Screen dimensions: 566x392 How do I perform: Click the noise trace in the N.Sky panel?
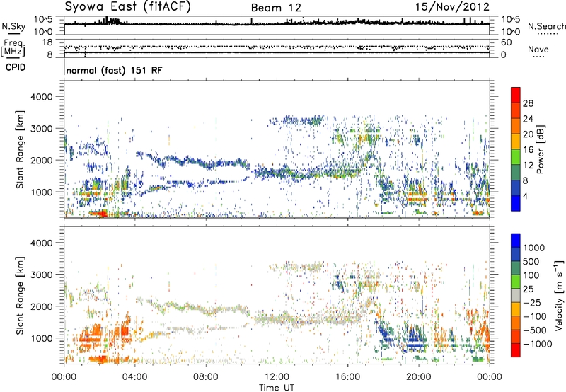[277, 23]
